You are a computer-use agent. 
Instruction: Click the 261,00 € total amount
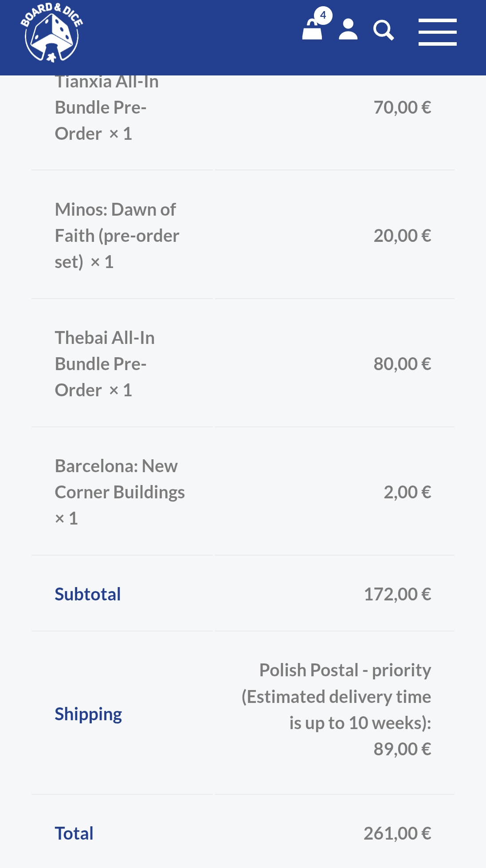[x=397, y=833]
